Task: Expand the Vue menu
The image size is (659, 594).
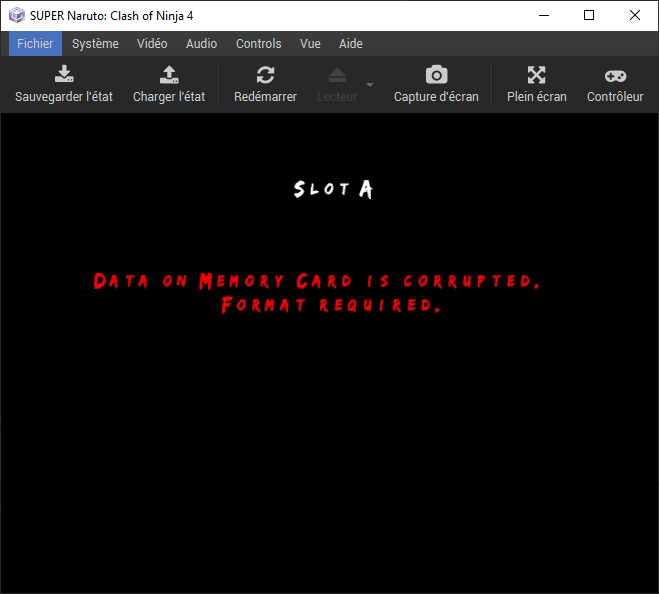Action: click(310, 44)
